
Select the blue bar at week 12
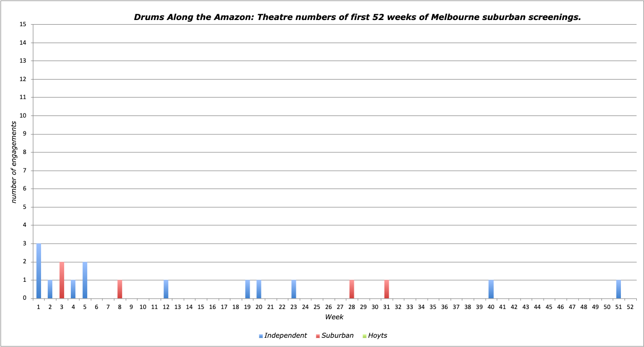pyautogui.click(x=166, y=290)
